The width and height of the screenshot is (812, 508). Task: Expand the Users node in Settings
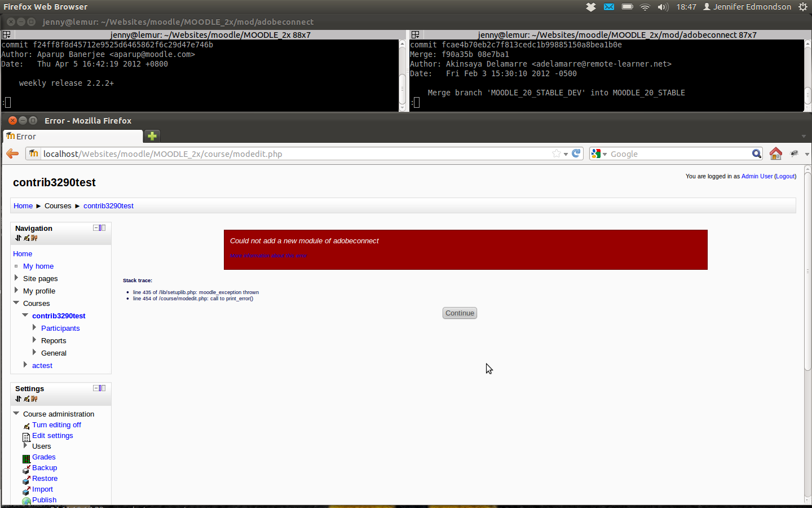coord(25,445)
